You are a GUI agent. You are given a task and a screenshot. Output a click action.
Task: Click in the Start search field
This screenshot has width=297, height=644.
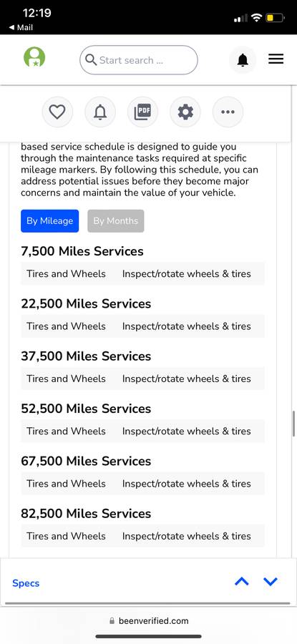pos(139,60)
